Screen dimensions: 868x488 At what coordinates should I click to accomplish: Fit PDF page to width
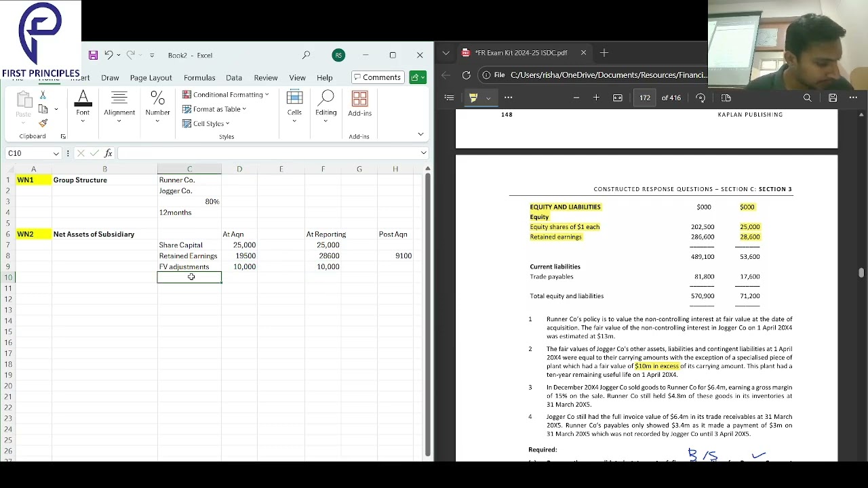coord(617,98)
